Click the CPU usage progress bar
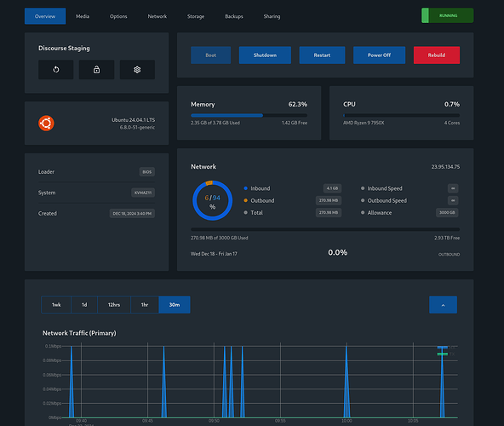 click(402, 115)
